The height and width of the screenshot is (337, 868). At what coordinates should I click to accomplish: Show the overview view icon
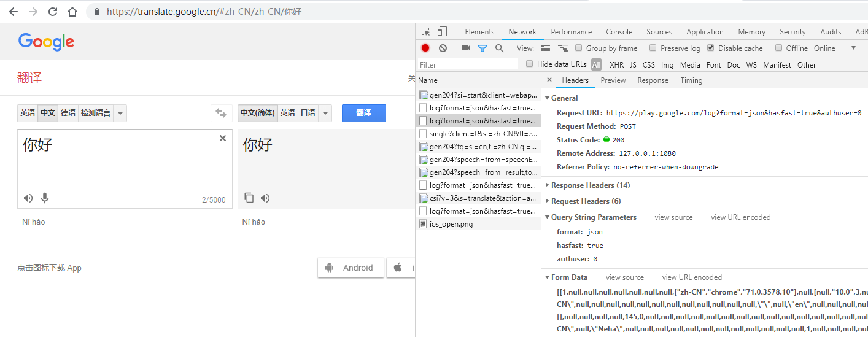coord(563,48)
